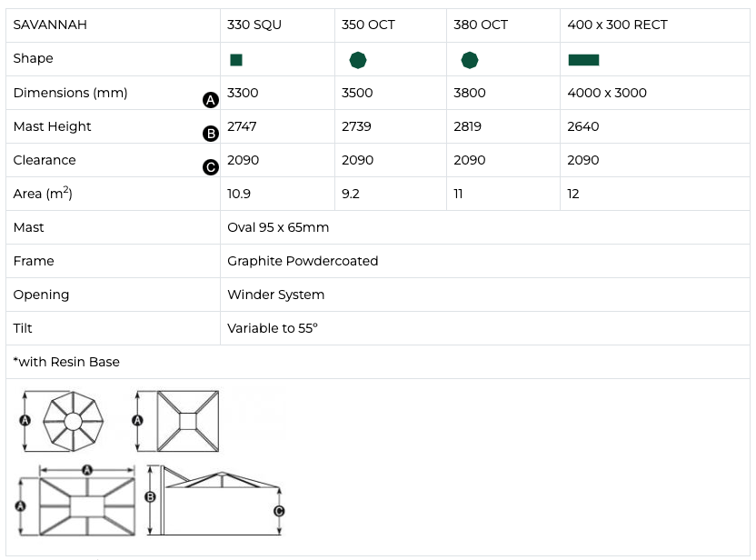Click the Graphite Powdercoated frame value
The image size is (756, 560).
[303, 261]
